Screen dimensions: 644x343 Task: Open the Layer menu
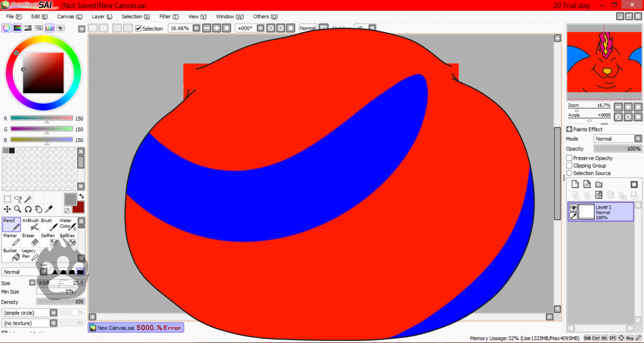[102, 17]
